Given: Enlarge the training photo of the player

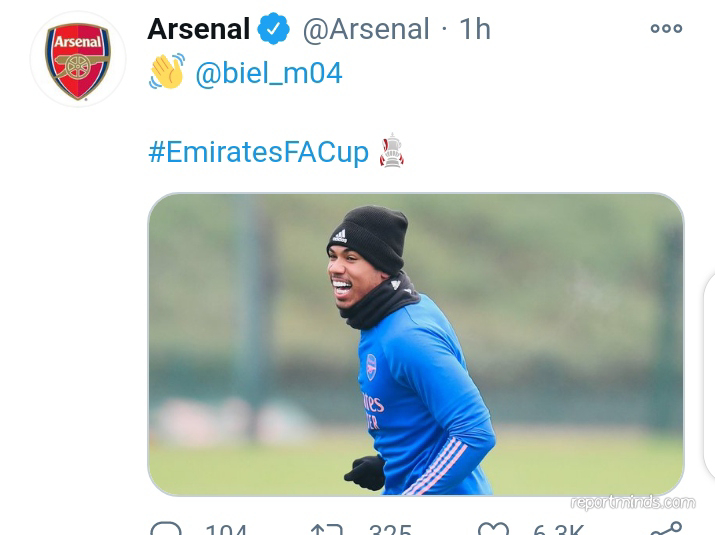Looking at the screenshot, I should click(x=416, y=344).
